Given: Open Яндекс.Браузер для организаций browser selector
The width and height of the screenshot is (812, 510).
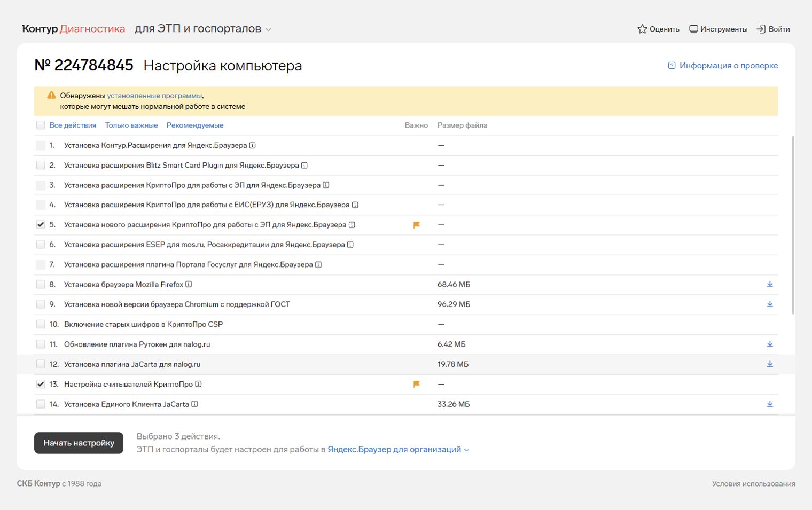Looking at the screenshot, I should pos(398,450).
